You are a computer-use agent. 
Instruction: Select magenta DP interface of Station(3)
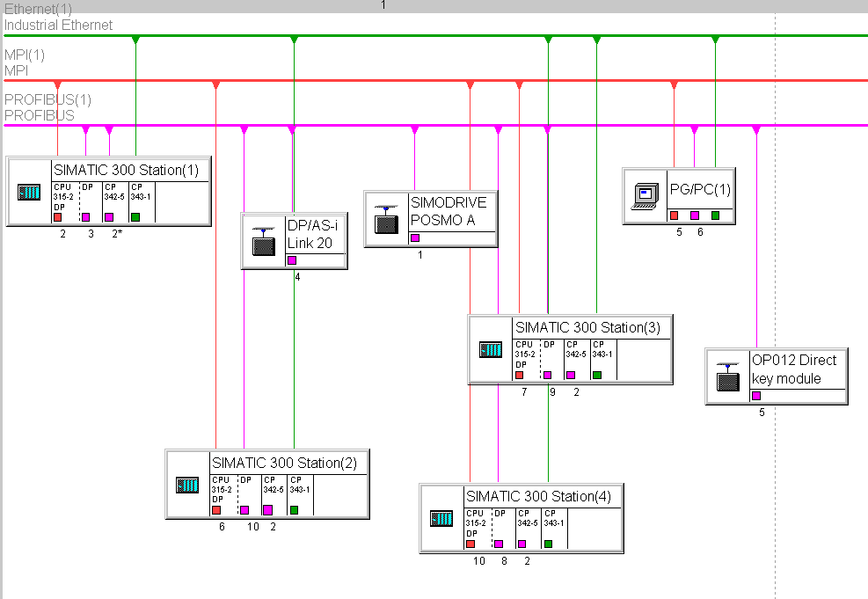tap(548, 375)
